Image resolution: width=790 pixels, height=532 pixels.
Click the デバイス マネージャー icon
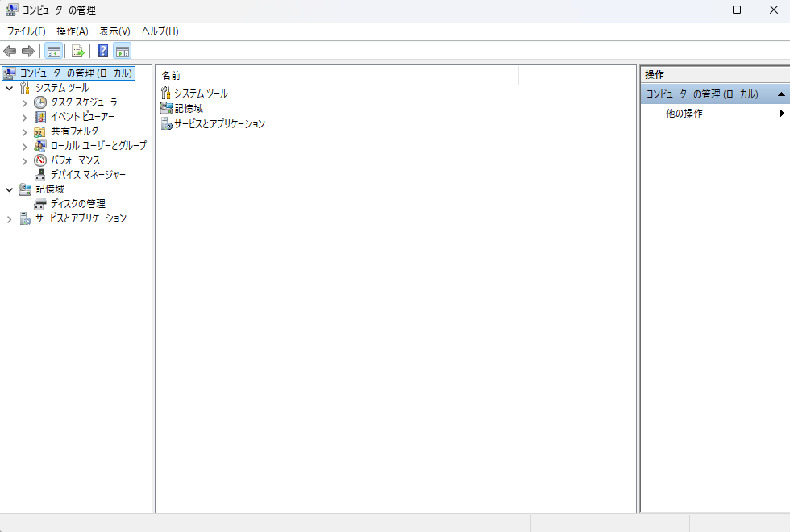[x=39, y=176]
